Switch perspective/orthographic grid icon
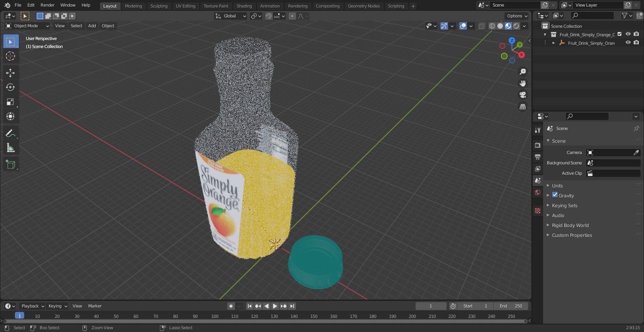This screenshot has height=332, width=644. 522,107
